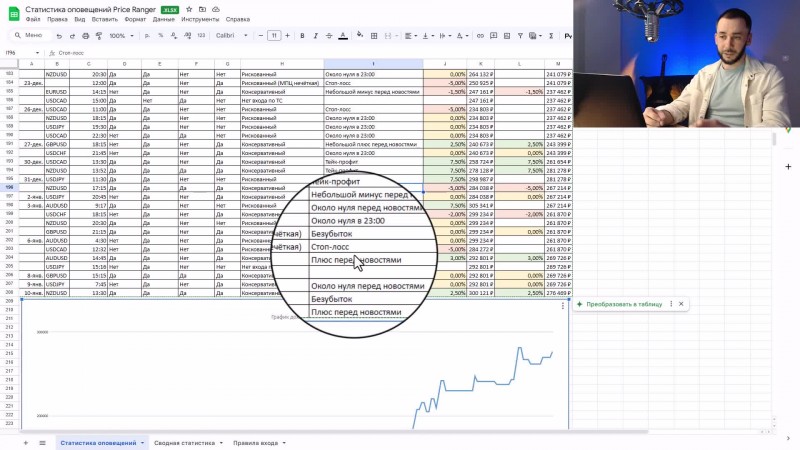
Task: Click Преобразовать в таблицу suggestion
Action: [624, 304]
